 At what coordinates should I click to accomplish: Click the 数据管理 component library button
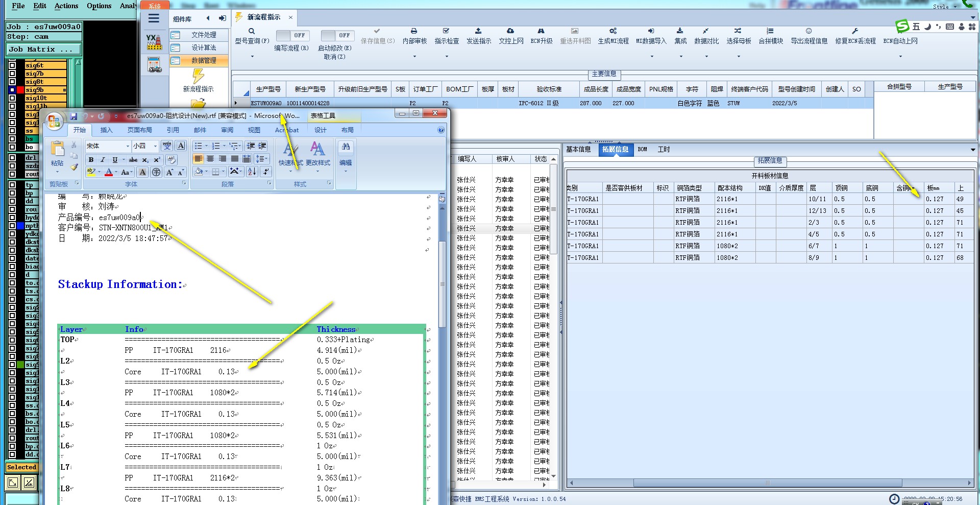(x=199, y=60)
